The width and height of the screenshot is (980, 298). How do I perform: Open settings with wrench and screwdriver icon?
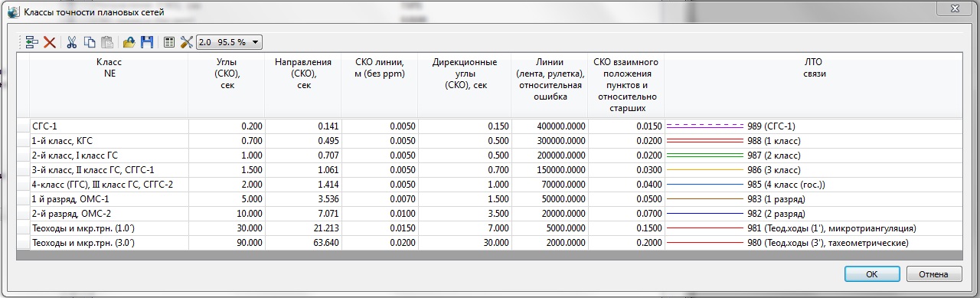[x=187, y=42]
